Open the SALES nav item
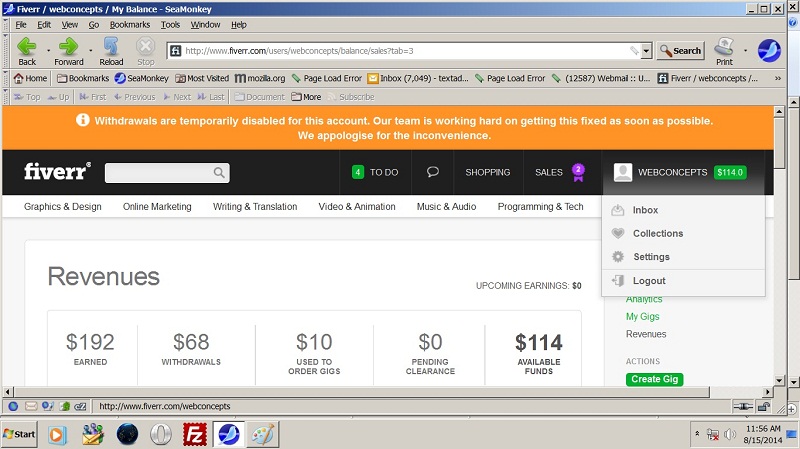The width and height of the screenshot is (800, 449). click(x=549, y=172)
